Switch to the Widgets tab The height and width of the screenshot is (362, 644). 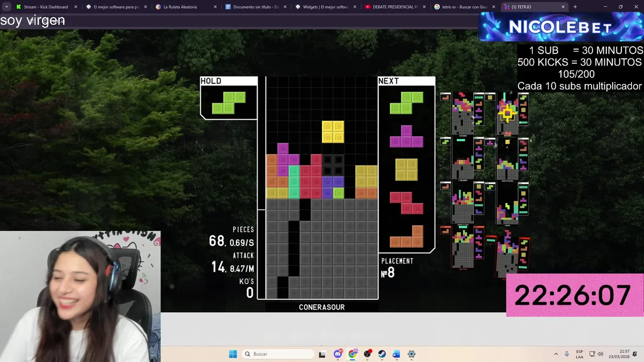point(325,7)
